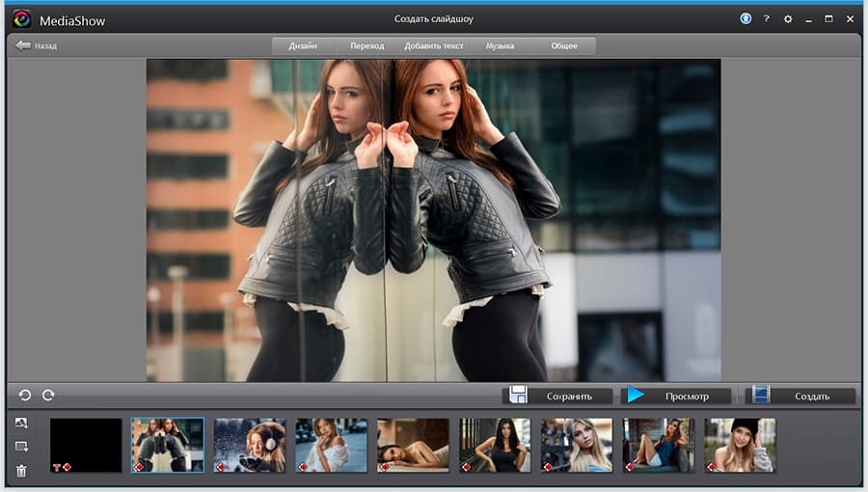The image size is (868, 492).
Task: Delete slide with trash icon
Action: click(21, 471)
